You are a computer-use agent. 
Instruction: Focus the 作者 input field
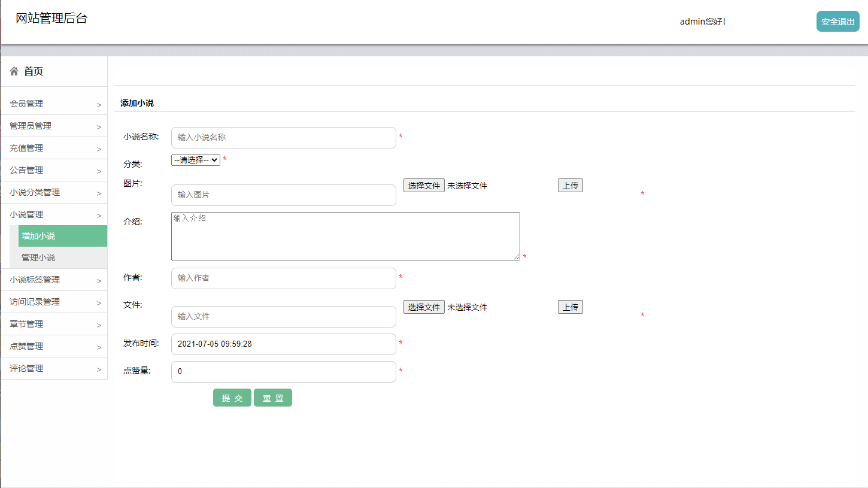pyautogui.click(x=283, y=278)
